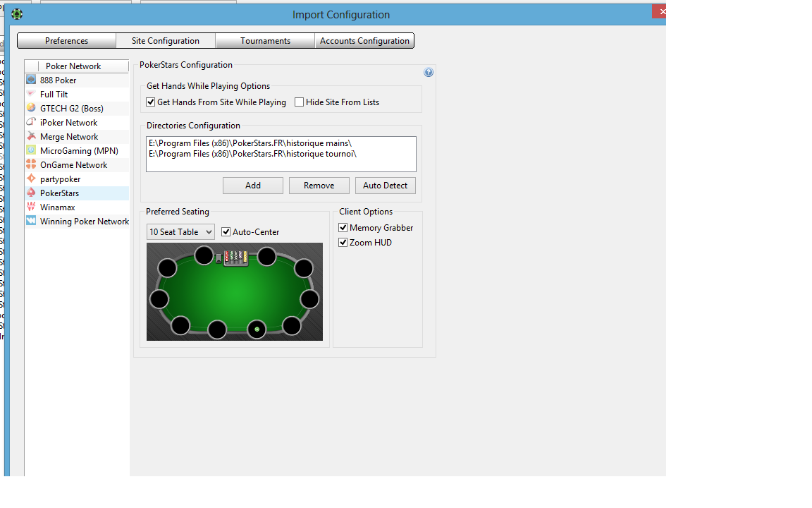
Task: Click the Winamax icon
Action: point(31,207)
